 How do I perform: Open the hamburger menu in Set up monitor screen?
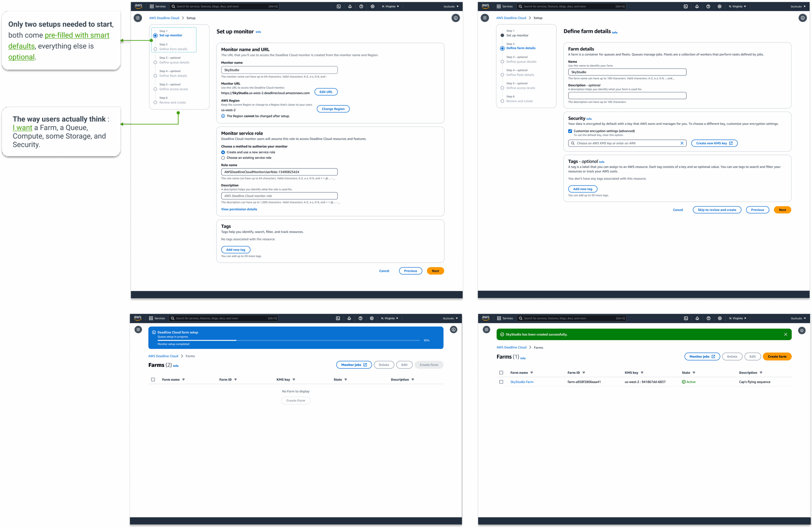pos(138,18)
